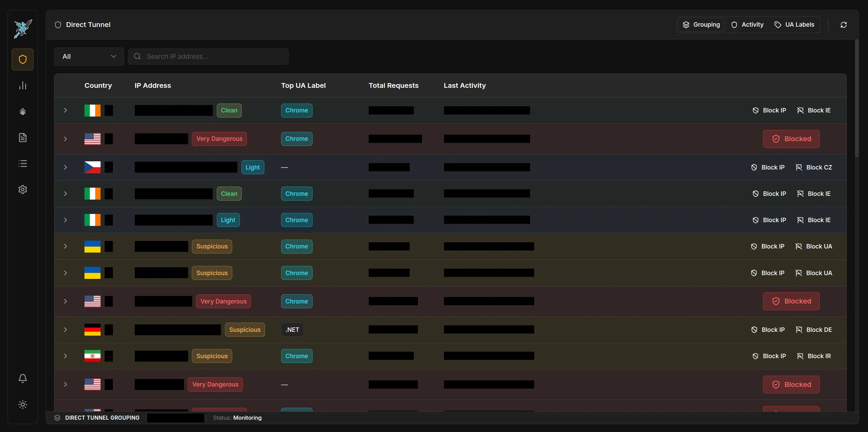868x432 pixels.
Task: Click the layers icon next to DIRECT TUNNEL GROUPING
Action: coord(57,418)
